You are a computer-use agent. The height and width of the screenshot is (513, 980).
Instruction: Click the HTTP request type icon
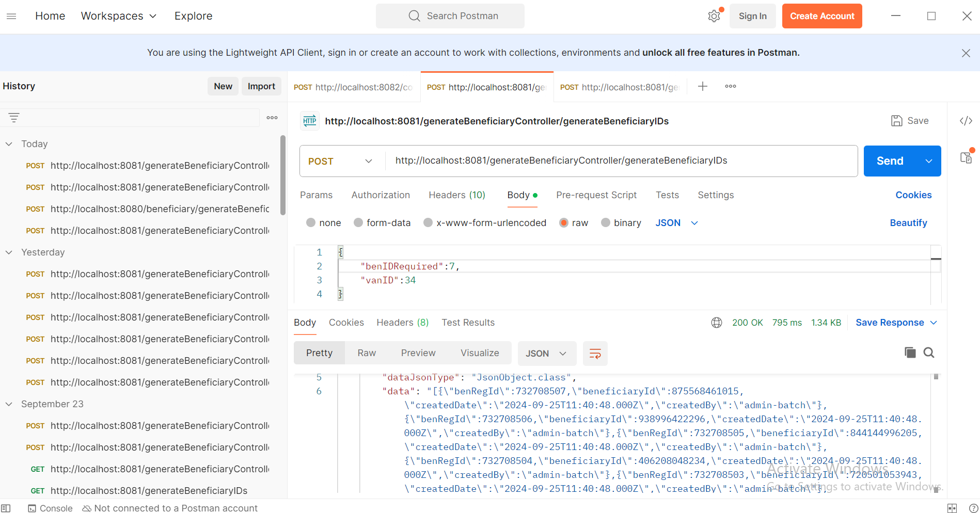tap(310, 121)
